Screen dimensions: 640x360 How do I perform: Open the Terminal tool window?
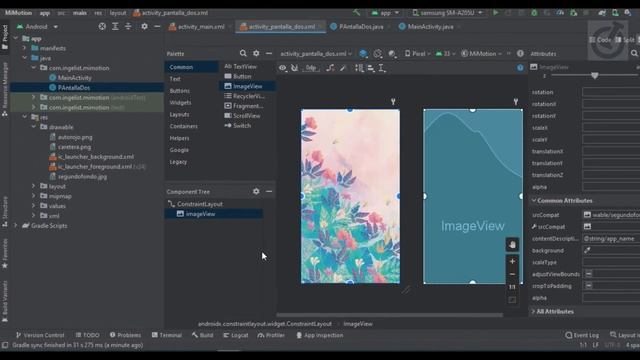(x=167, y=335)
